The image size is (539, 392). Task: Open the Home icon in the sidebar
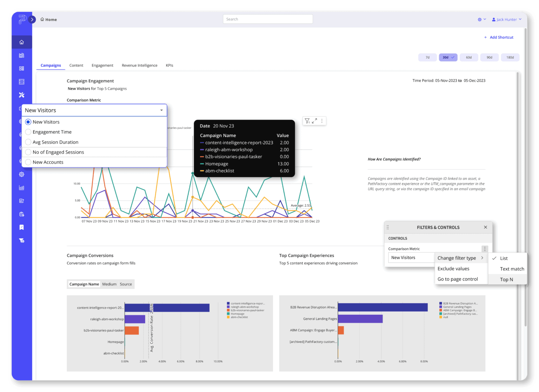[21, 42]
